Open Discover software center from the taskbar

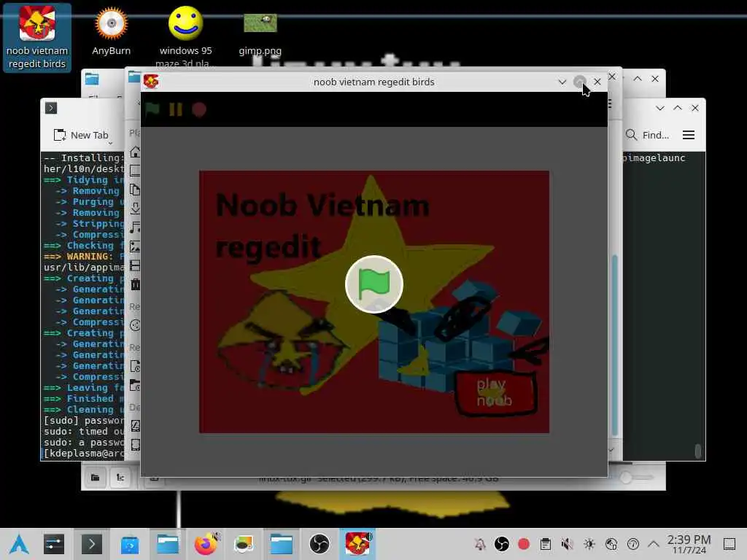point(130,544)
